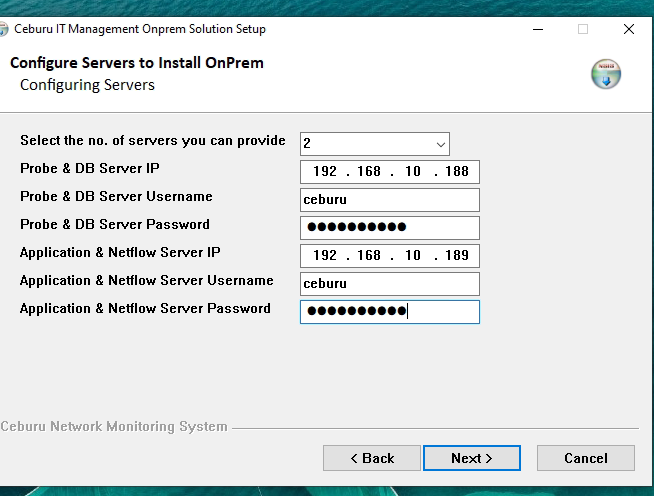The image size is (654, 496).
Task: Click the Probe & DB Server IP field
Action: pyautogui.click(x=390, y=172)
